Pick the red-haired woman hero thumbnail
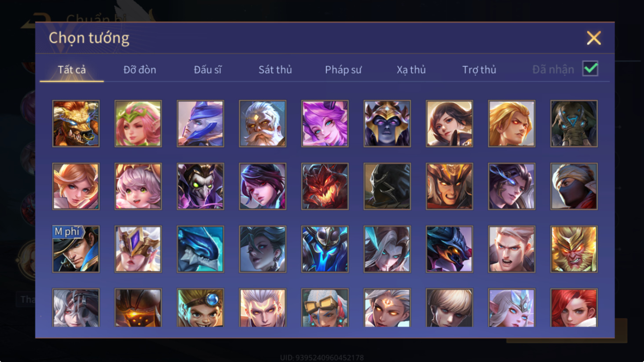Screen dimensions: 644x362 click(x=574, y=308)
